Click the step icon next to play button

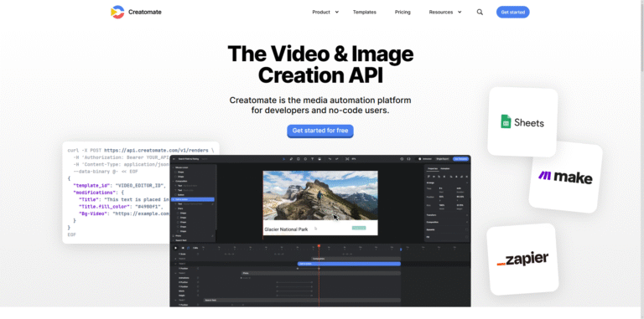pyautogui.click(x=183, y=248)
